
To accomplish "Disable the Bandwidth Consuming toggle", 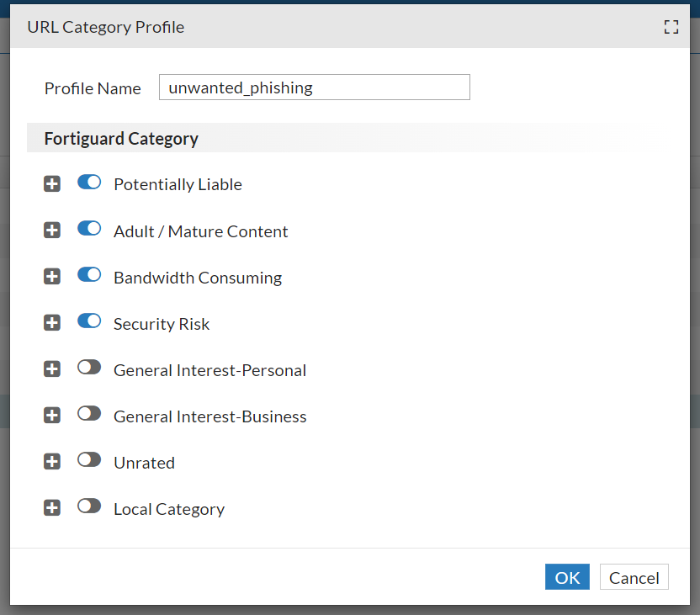I will coord(89,275).
